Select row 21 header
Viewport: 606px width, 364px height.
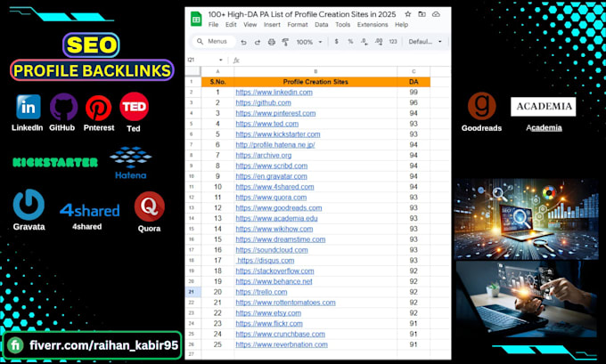[x=192, y=292]
